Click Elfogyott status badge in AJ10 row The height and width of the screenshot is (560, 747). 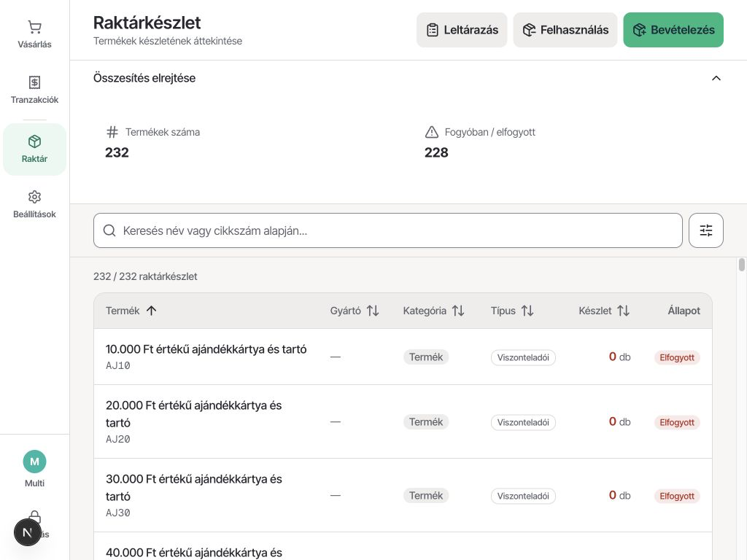click(x=677, y=357)
